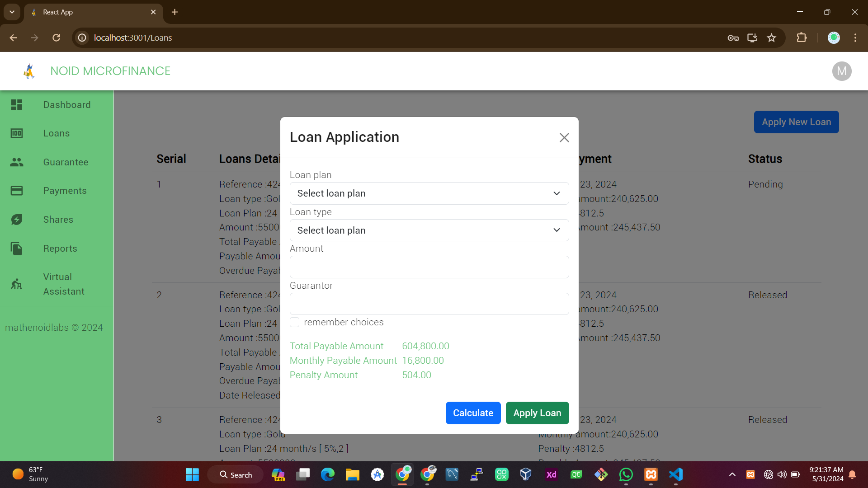Open the Chrome tab search dropdown arrow
Viewport: 868px width, 488px height.
point(12,12)
